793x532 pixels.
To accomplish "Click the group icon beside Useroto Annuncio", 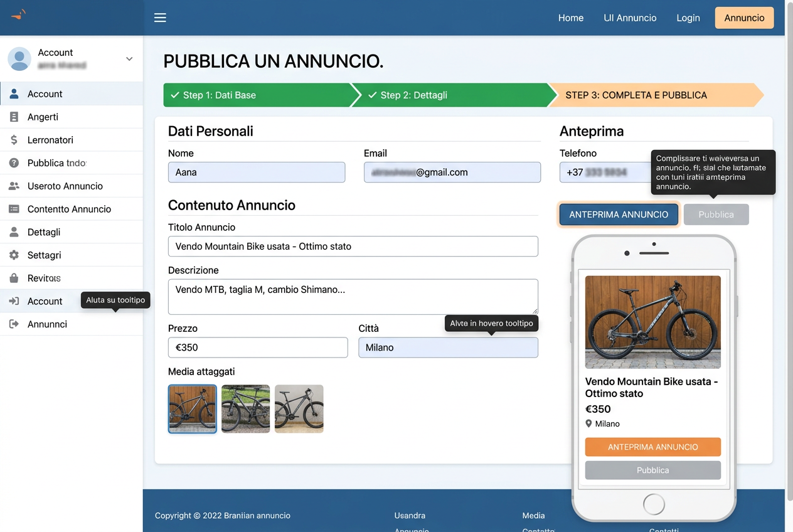I will point(14,186).
